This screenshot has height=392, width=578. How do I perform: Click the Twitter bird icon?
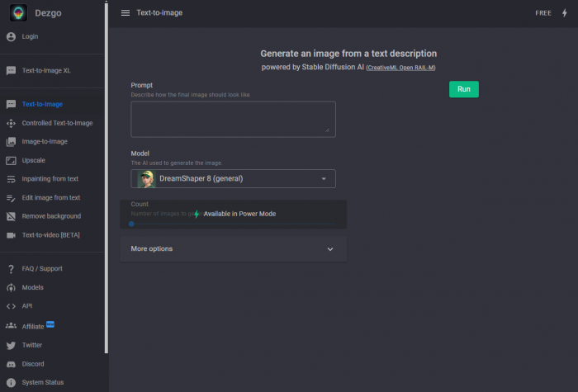click(x=11, y=345)
